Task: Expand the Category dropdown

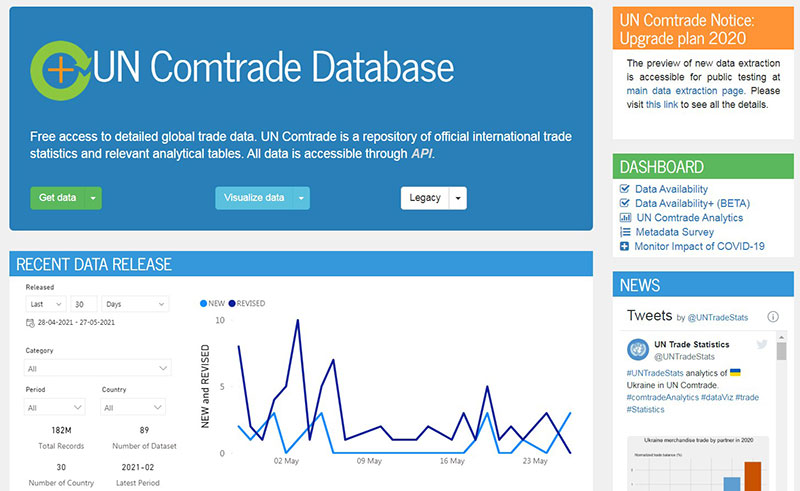Action: (97, 368)
